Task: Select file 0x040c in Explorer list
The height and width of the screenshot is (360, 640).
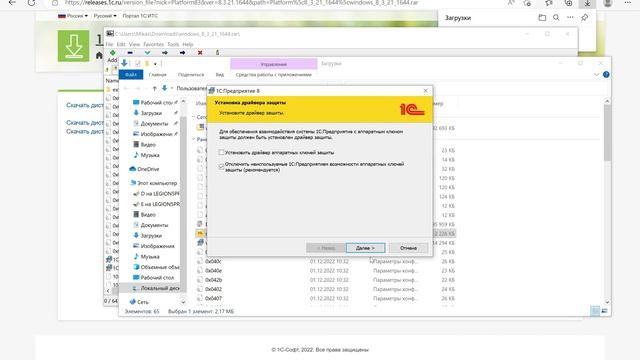Action: point(213,261)
